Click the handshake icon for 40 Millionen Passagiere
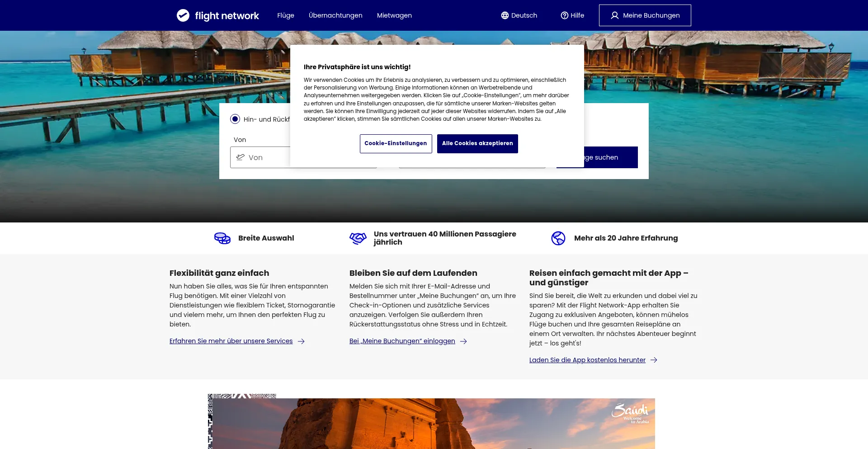868x449 pixels. [x=358, y=238]
